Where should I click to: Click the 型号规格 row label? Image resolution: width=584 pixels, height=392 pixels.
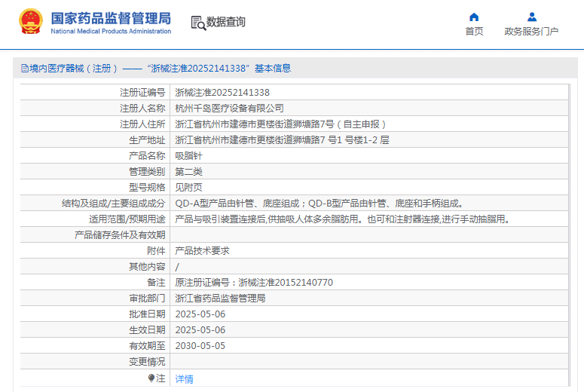tap(147, 188)
